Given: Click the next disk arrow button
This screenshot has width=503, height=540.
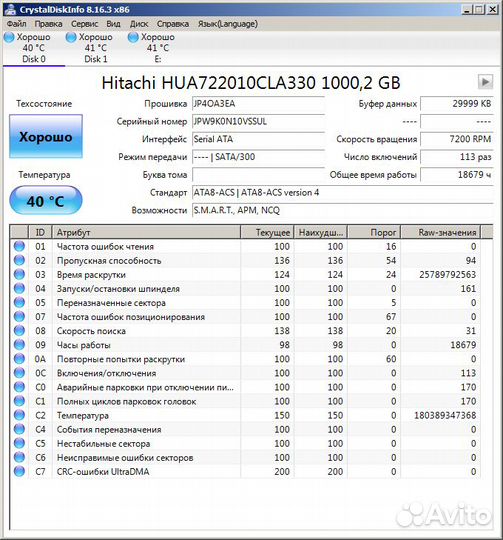Looking at the screenshot, I should [x=485, y=82].
